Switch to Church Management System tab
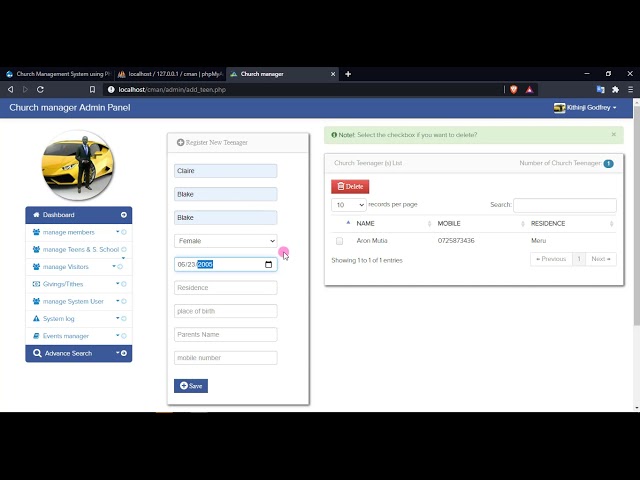This screenshot has width=640, height=480. coord(58,74)
